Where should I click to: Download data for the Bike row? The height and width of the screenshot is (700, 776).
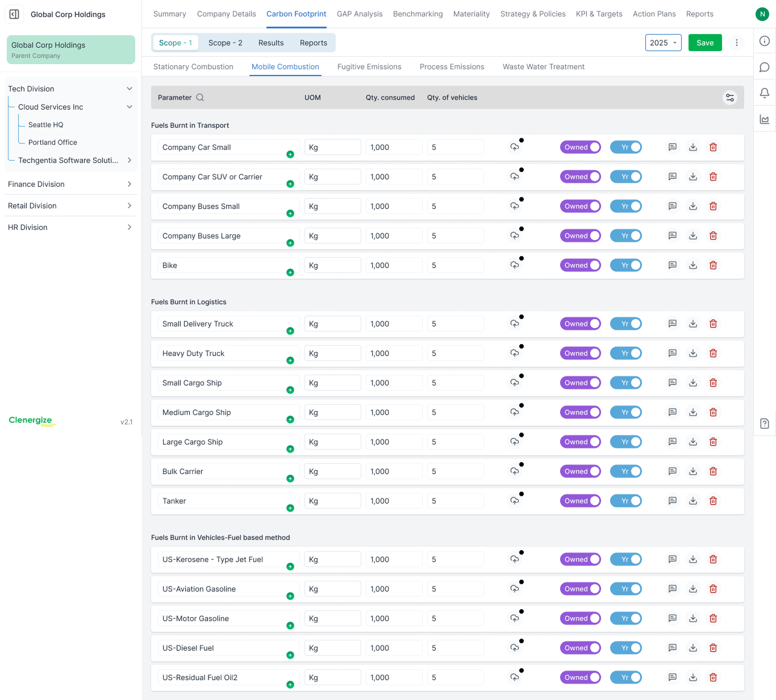coord(693,265)
